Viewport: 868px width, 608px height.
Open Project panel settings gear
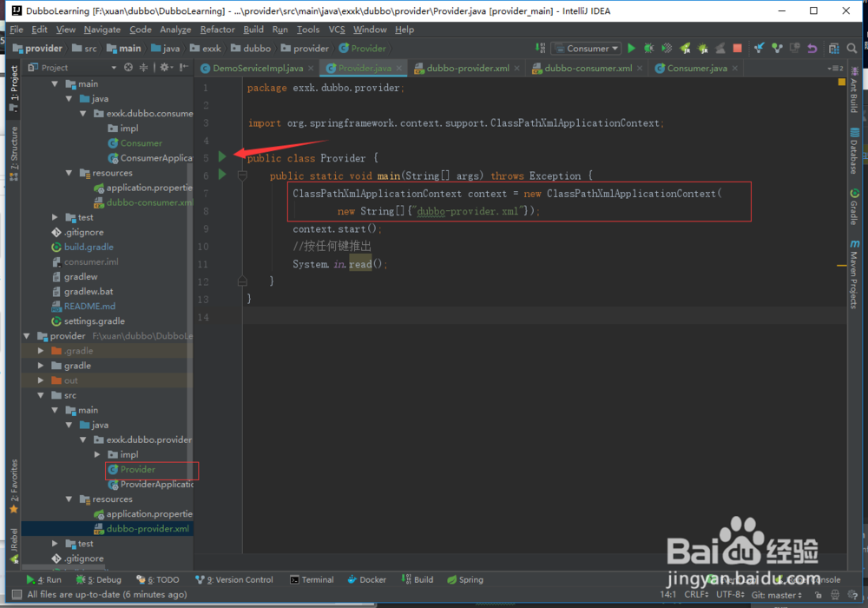[164, 67]
